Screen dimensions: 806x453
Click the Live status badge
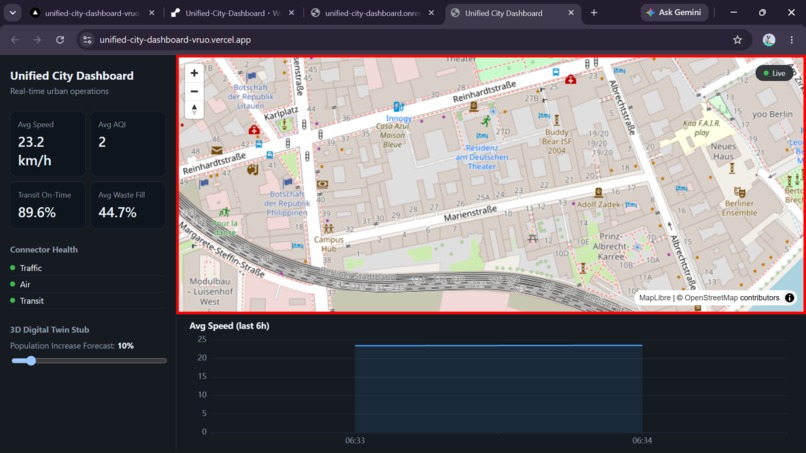774,74
